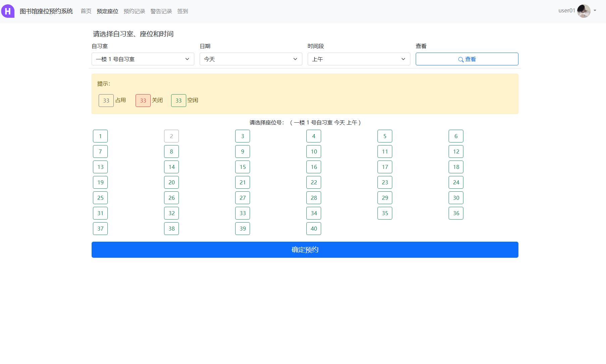The width and height of the screenshot is (606, 364).
Task: Open the 预约记录 navigation item
Action: click(134, 11)
